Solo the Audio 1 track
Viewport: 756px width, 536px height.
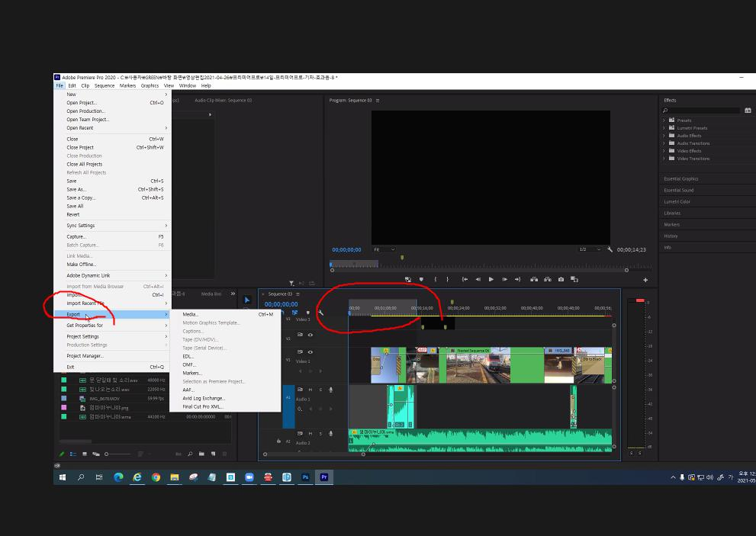(320, 390)
